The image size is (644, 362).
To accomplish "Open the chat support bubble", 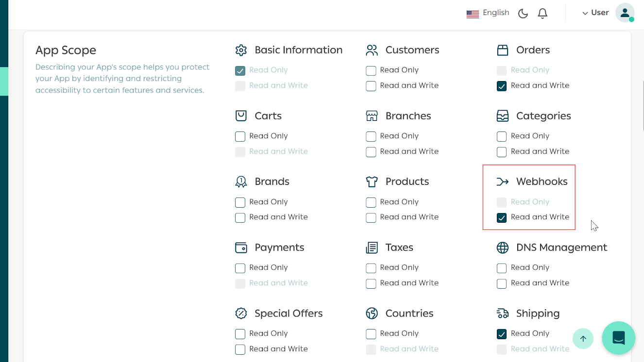I will [x=618, y=338].
